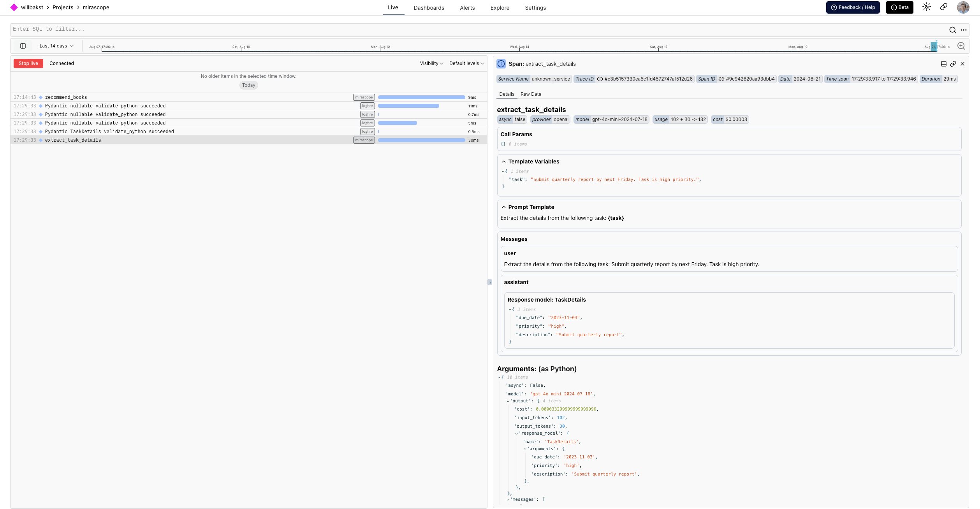Stop the live stream

(x=28, y=63)
